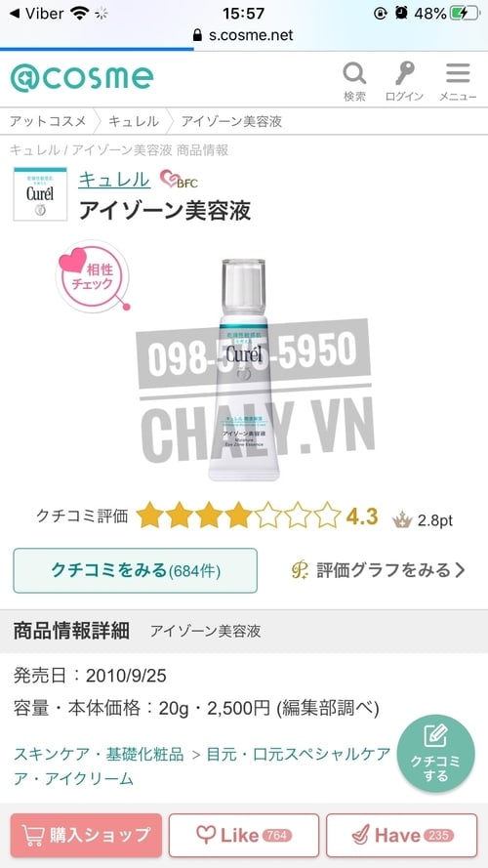Screen dimensions: 488x868
Task: Select キュレル breadcrumb item
Action: click(134, 121)
